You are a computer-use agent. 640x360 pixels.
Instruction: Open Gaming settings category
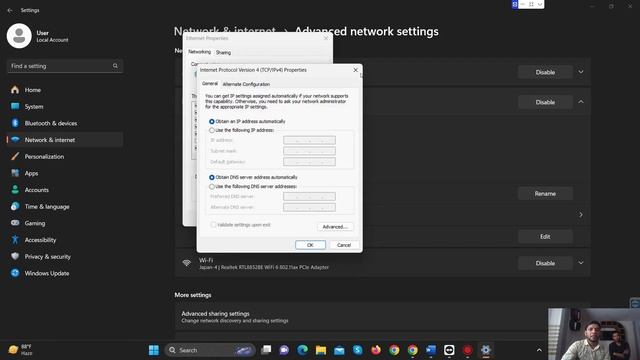click(x=35, y=223)
